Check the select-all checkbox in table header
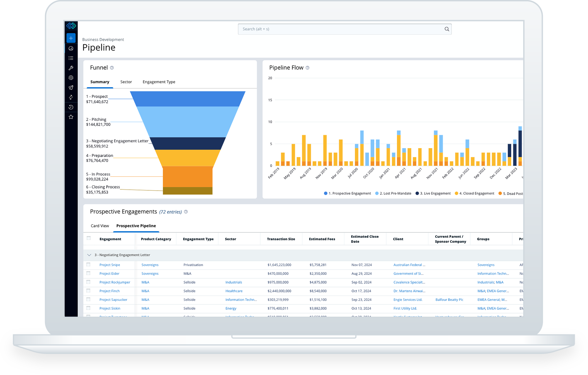The image size is (588, 375). tap(89, 238)
